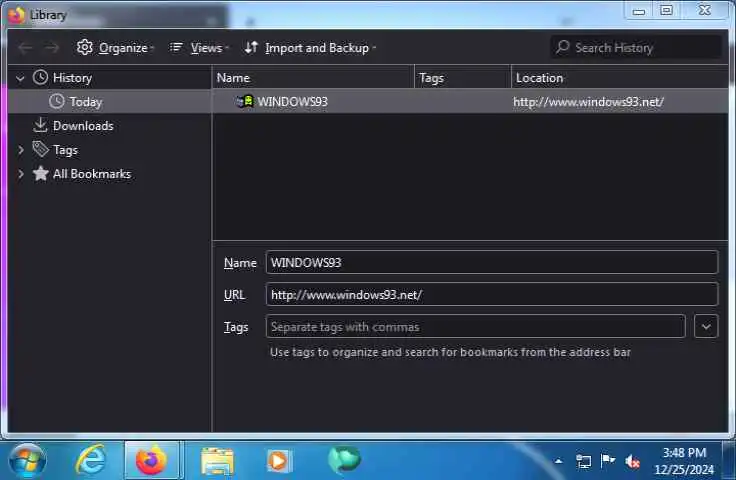Maximize the Library window
The height and width of the screenshot is (480, 736).
666,10
